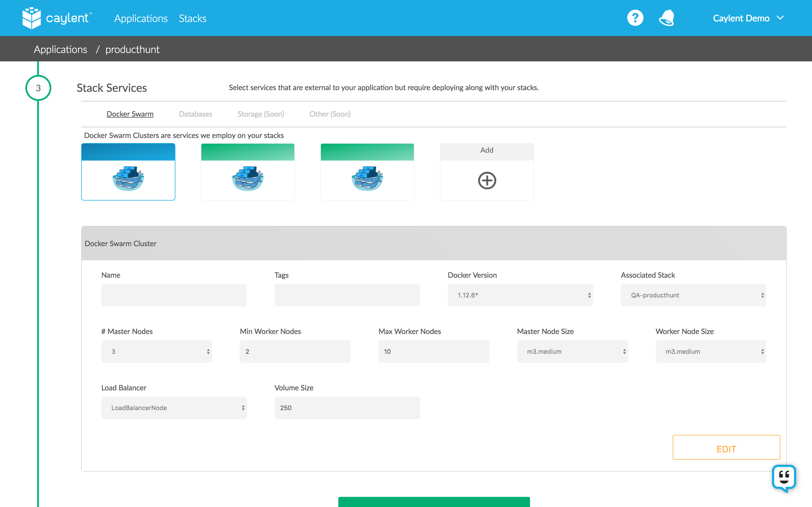The height and width of the screenshot is (507, 812).
Task: Open the Associated Stack dropdown
Action: point(693,295)
